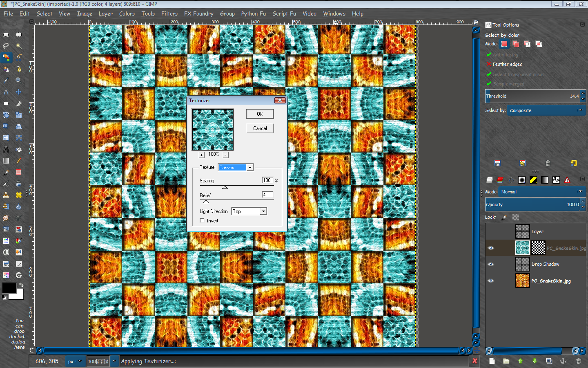Save tool options preset

click(x=497, y=163)
